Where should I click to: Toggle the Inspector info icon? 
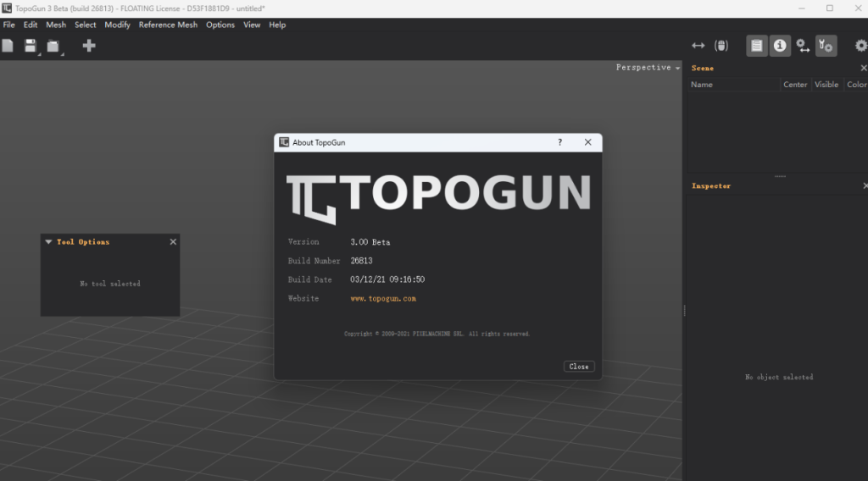click(x=780, y=46)
